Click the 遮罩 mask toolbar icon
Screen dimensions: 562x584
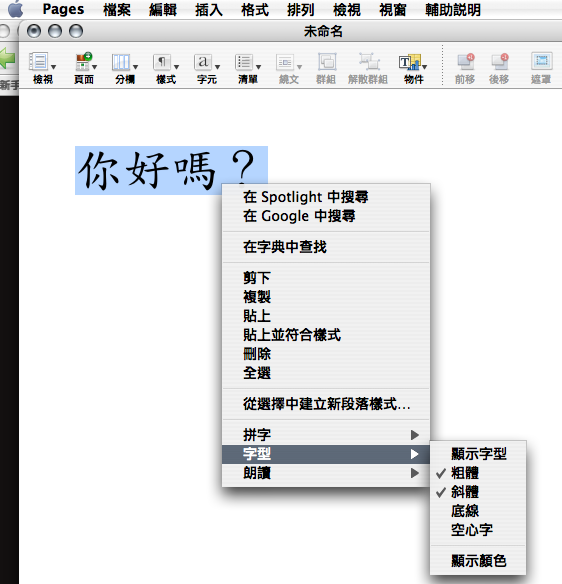[x=542, y=62]
